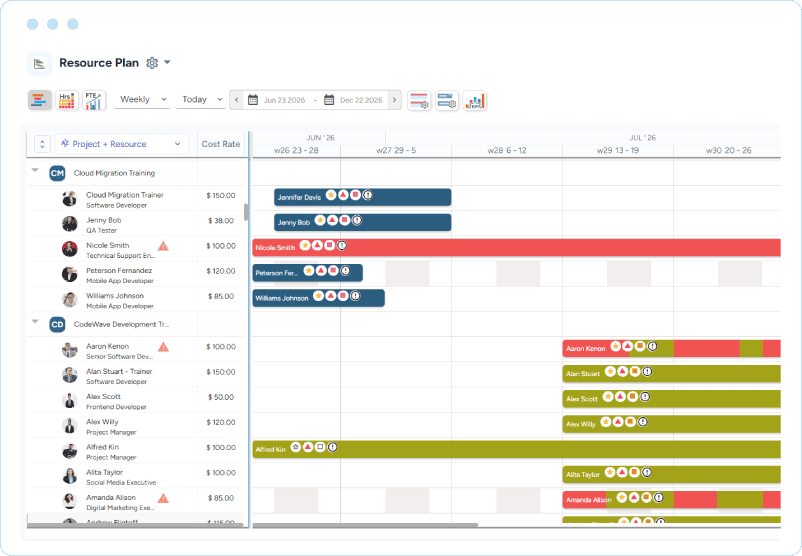Open Alan Stuart - Trainer resource row
This screenshot has height=556, width=802.
(x=136, y=375)
